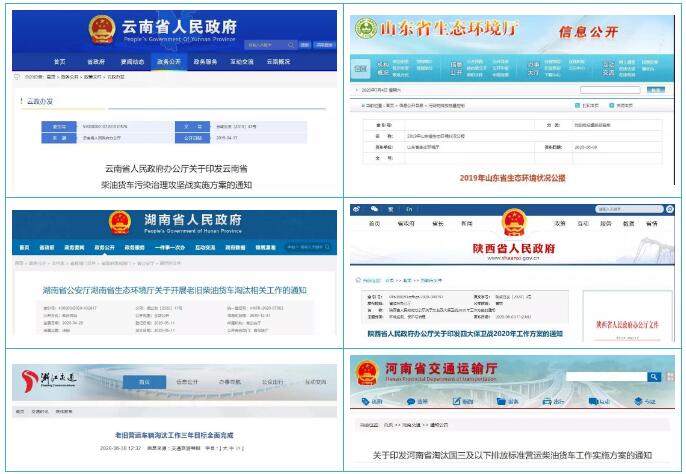Screen dimensions: 686x474
Task: Click the Shandong page search input box
Action: (610, 90)
